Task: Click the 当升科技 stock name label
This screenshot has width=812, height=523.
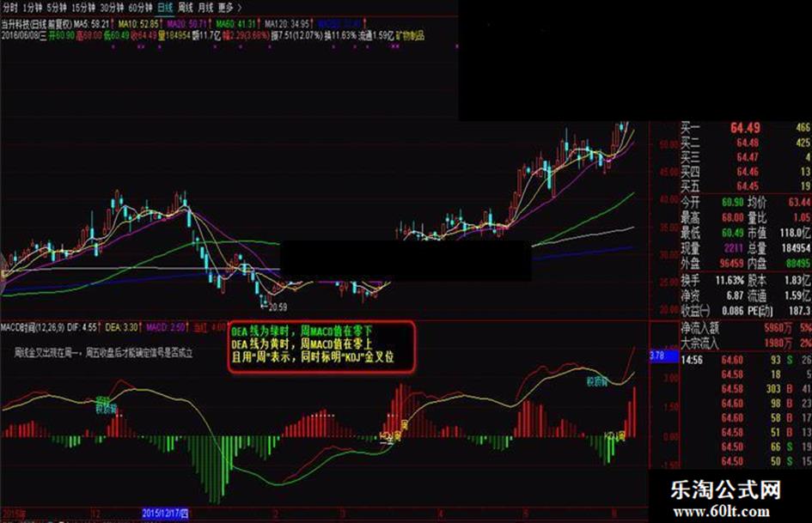Action: (x=15, y=24)
